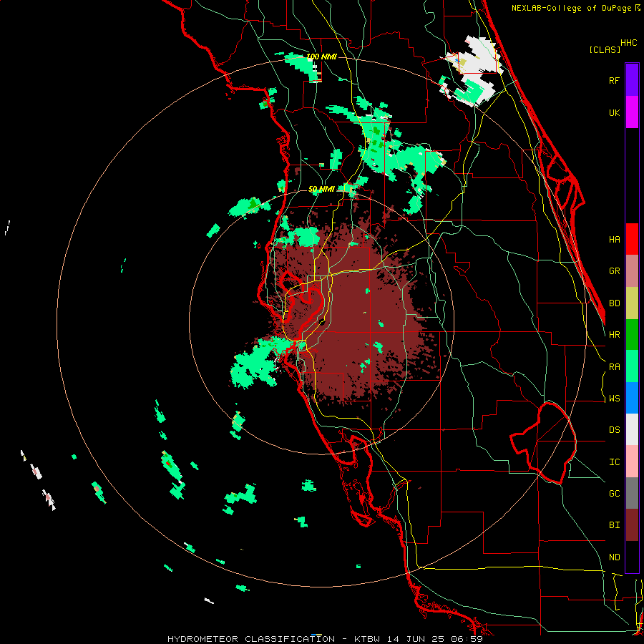This screenshot has height=644, width=644.
Task: Click the HA red legend swatch
Action: point(632,239)
